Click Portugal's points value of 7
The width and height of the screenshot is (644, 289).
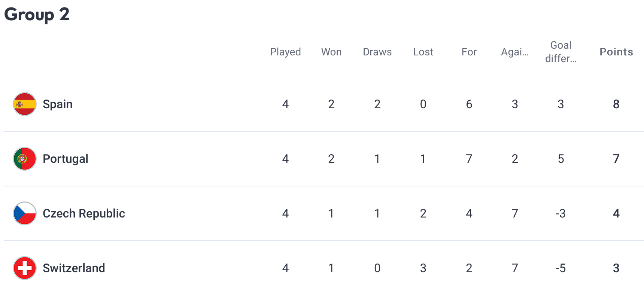616,159
